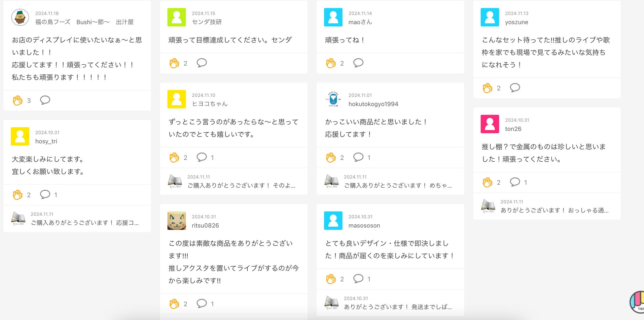
Task: Open reply bubble on hosy_tri's comment
Action: [x=45, y=195]
